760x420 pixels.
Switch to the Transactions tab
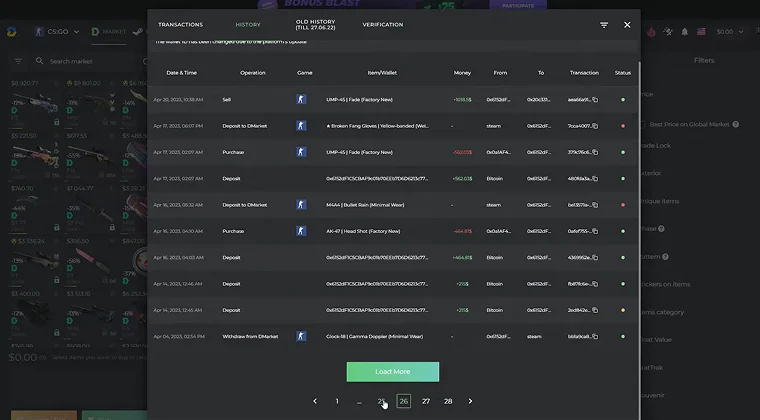point(180,25)
